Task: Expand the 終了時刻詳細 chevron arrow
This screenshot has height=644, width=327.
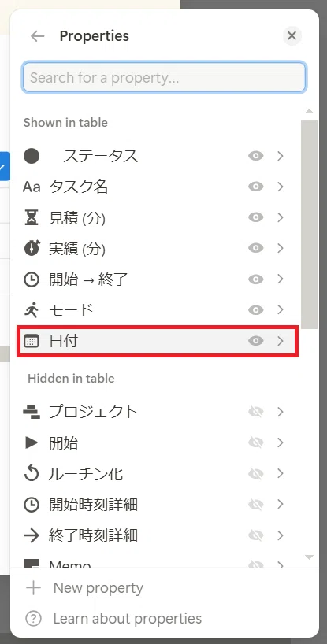Action: [281, 535]
